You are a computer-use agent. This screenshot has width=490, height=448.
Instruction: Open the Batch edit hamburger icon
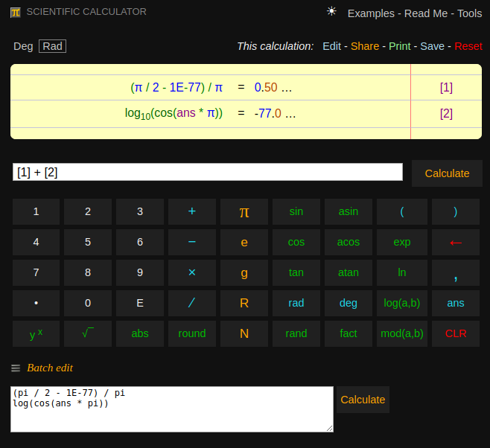(x=16, y=368)
